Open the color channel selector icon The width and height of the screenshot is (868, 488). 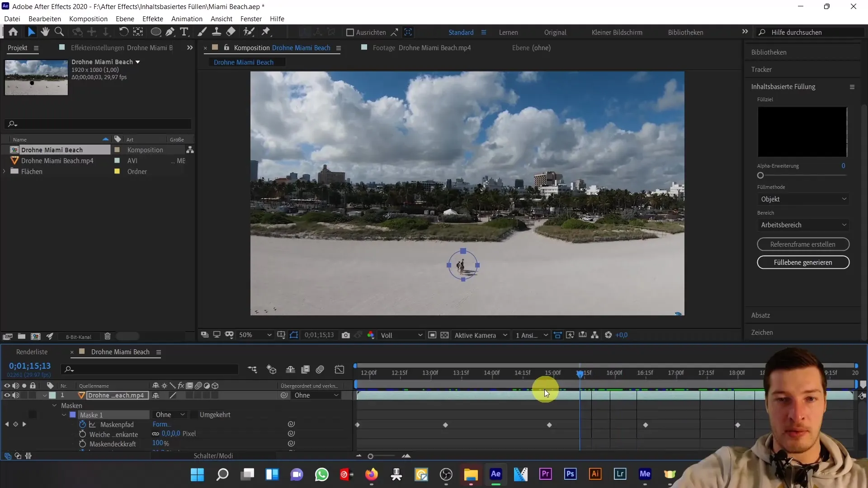[x=371, y=335]
